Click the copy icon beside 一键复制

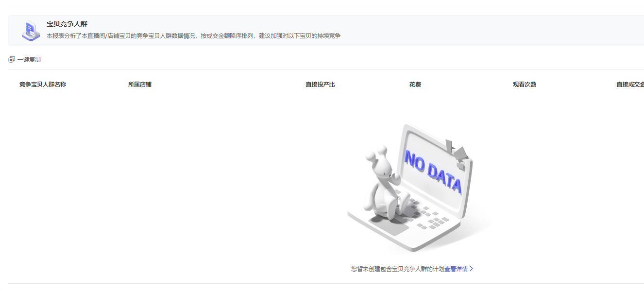[x=12, y=59]
